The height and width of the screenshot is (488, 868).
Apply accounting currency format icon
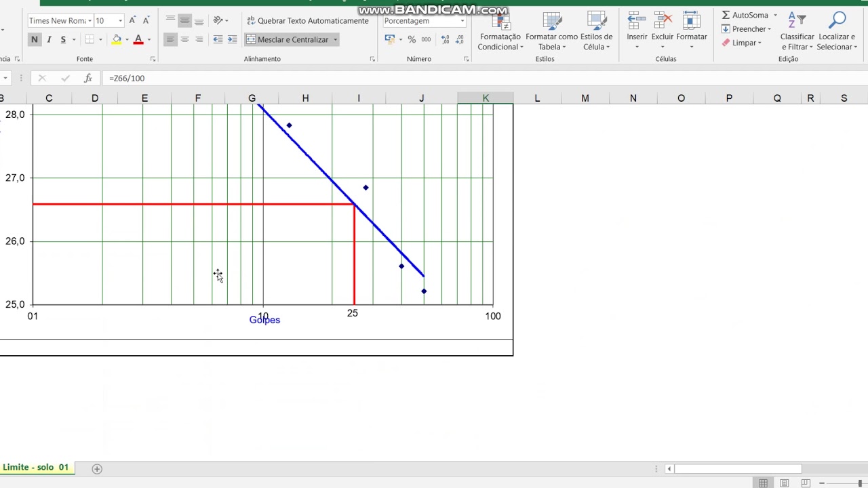(389, 40)
